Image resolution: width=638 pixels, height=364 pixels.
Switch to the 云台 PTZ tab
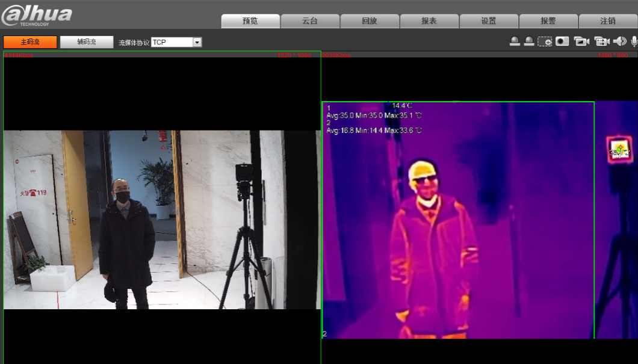coord(310,21)
